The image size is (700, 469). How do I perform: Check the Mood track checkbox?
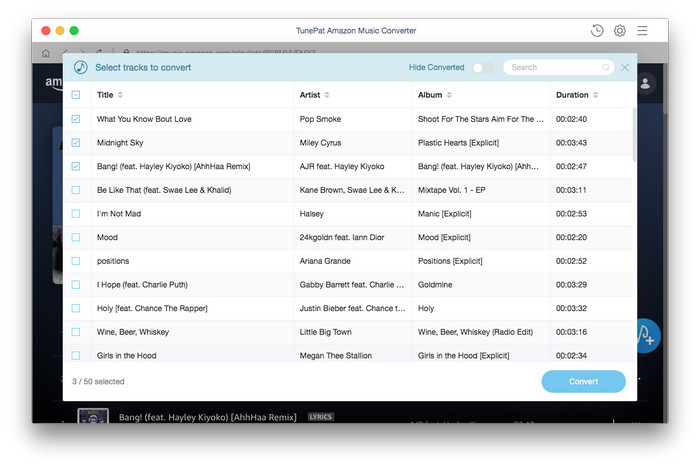pos(76,237)
